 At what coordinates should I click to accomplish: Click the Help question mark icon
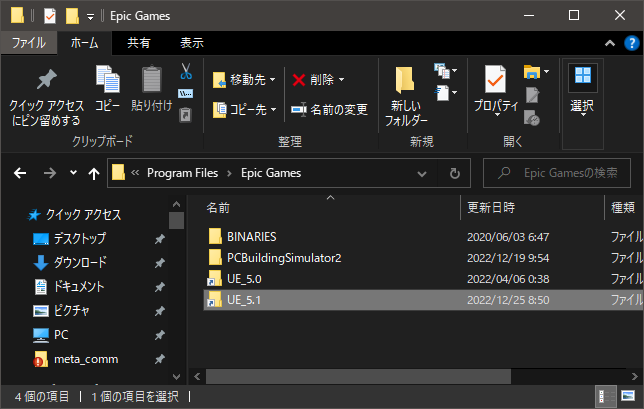(632, 43)
